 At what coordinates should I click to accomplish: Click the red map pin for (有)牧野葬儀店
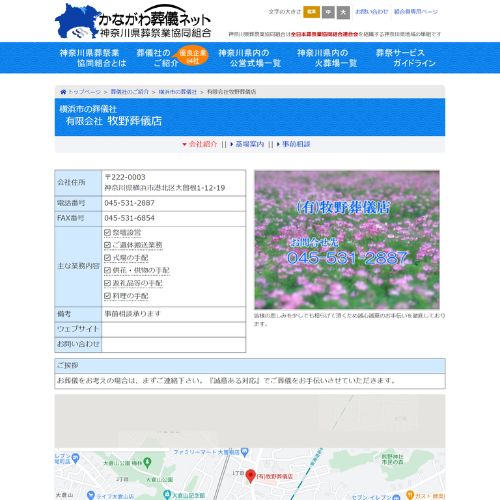pyautogui.click(x=250, y=476)
